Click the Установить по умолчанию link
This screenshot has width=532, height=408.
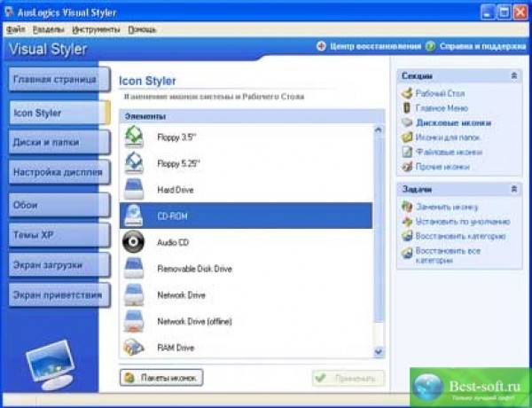click(463, 222)
